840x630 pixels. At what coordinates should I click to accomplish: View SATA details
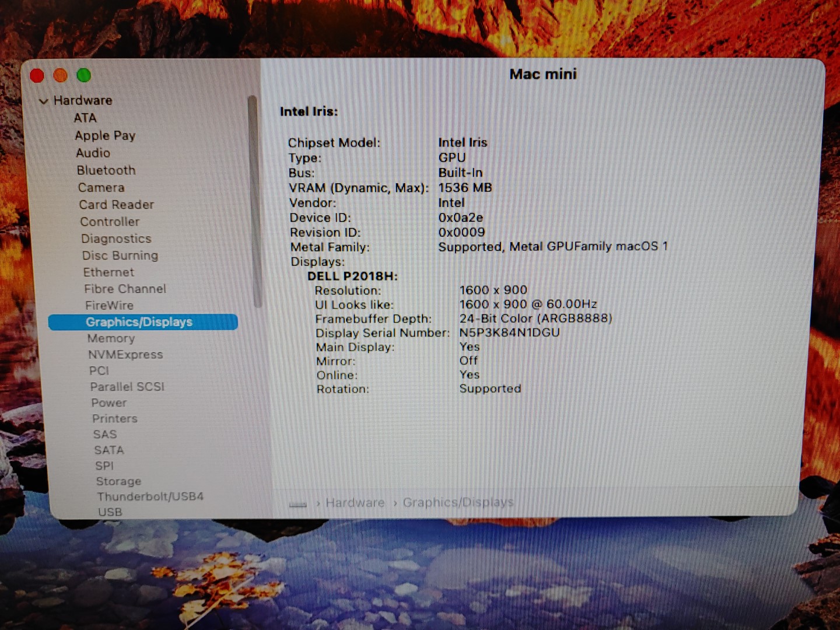[109, 450]
